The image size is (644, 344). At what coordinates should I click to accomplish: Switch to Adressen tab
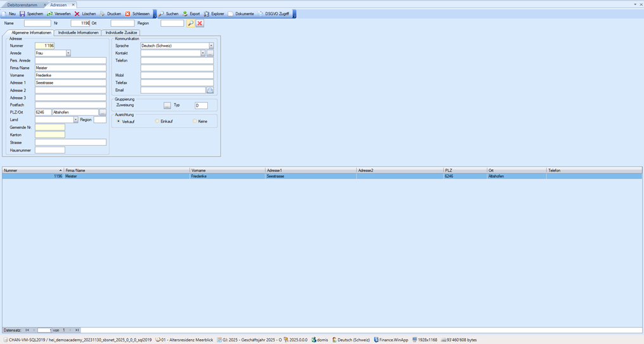coord(58,4)
